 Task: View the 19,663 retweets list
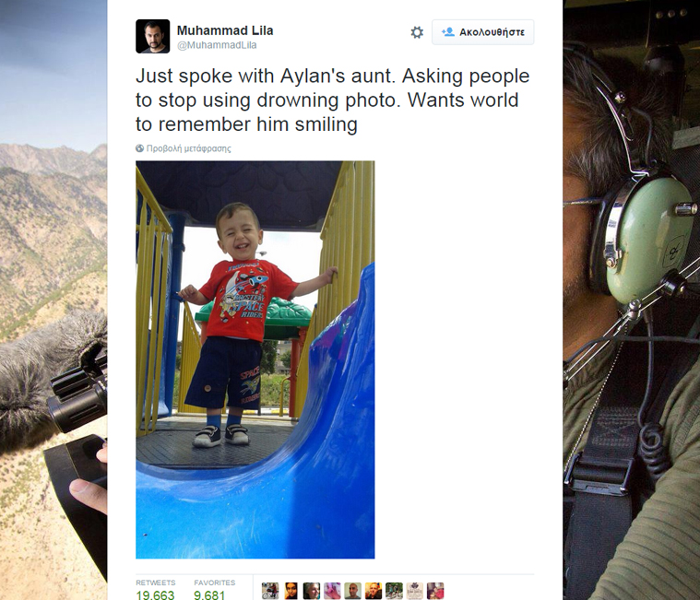tap(155, 589)
